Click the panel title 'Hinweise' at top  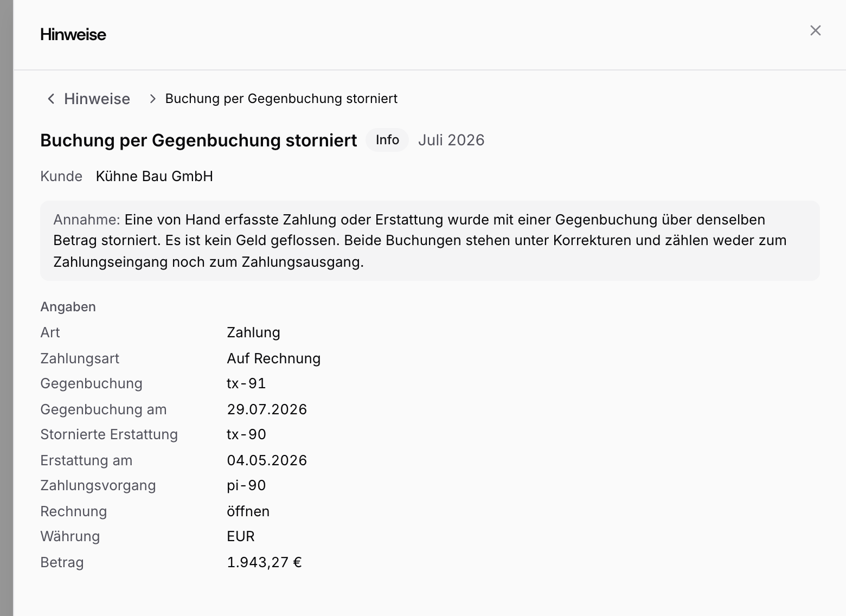tap(73, 35)
